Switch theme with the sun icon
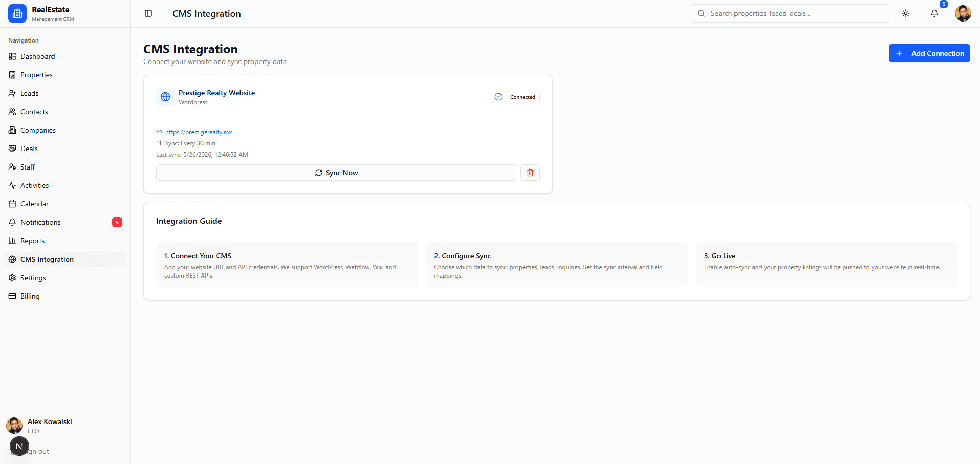This screenshot has height=464, width=980. [x=906, y=13]
